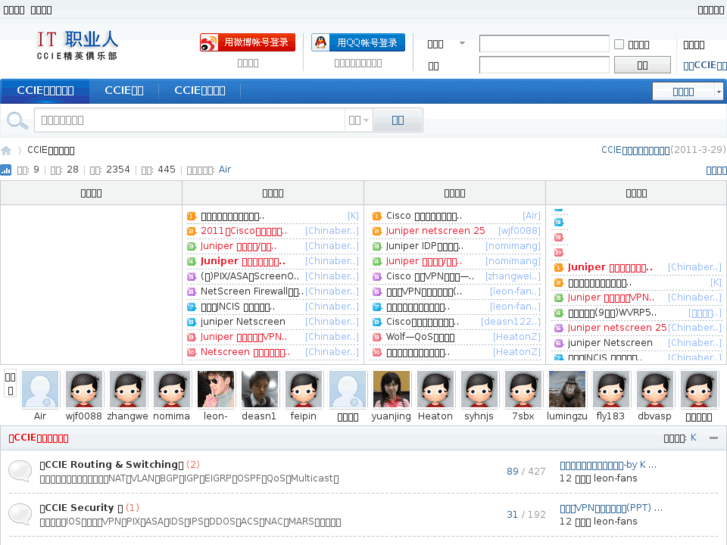Click the CCIE link at top right
727x545 pixels.
[x=705, y=65]
